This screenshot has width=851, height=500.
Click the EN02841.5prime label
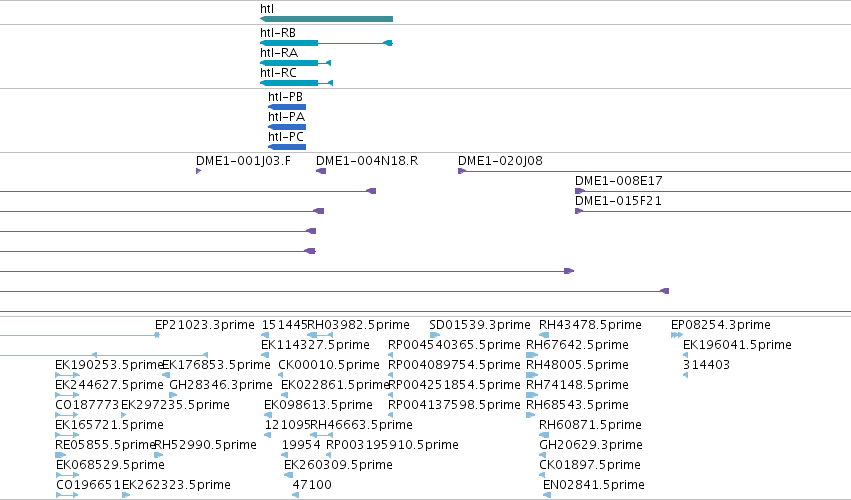click(x=594, y=485)
